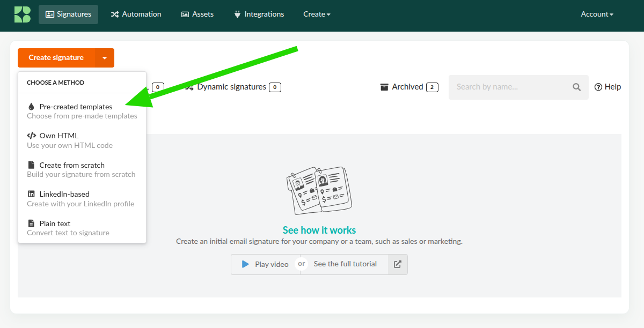The width and height of the screenshot is (644, 328).
Task: Open the Archived signatures
Action: 408,87
